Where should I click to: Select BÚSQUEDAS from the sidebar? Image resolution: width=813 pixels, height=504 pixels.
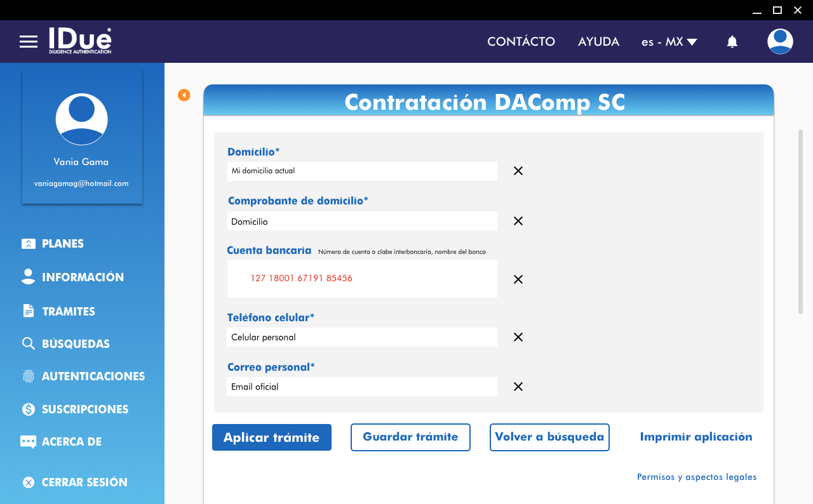click(75, 344)
